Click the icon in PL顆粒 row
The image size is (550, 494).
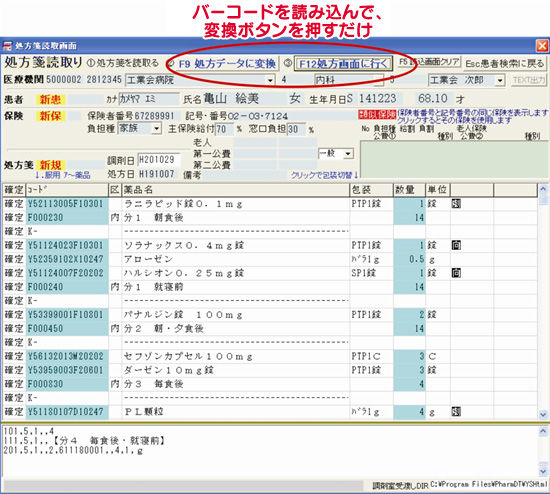(456, 411)
